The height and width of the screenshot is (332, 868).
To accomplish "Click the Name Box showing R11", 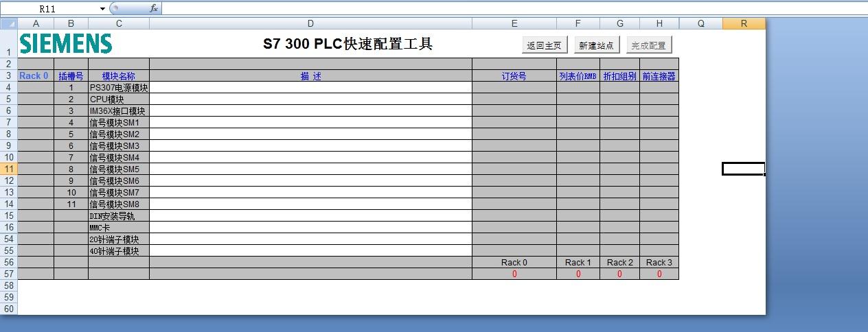I will coord(49,8).
